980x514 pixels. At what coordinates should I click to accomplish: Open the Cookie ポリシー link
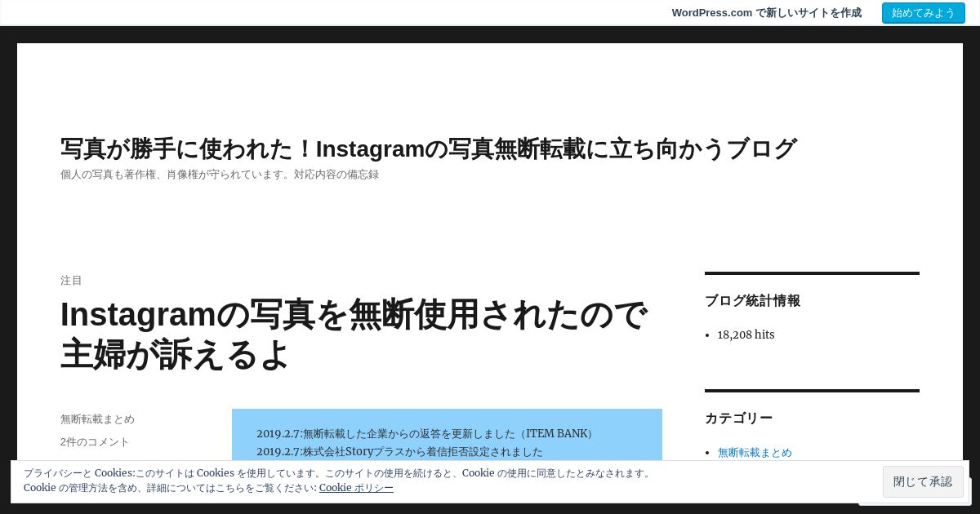pos(356,488)
